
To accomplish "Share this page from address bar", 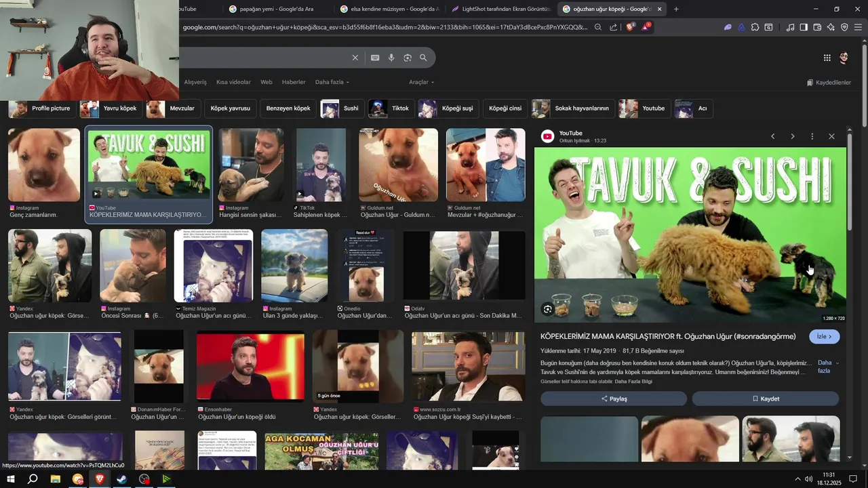I will 614,27.
